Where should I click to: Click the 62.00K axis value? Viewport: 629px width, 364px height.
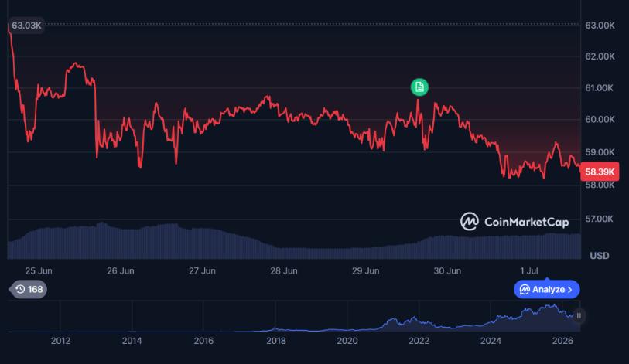coord(600,56)
